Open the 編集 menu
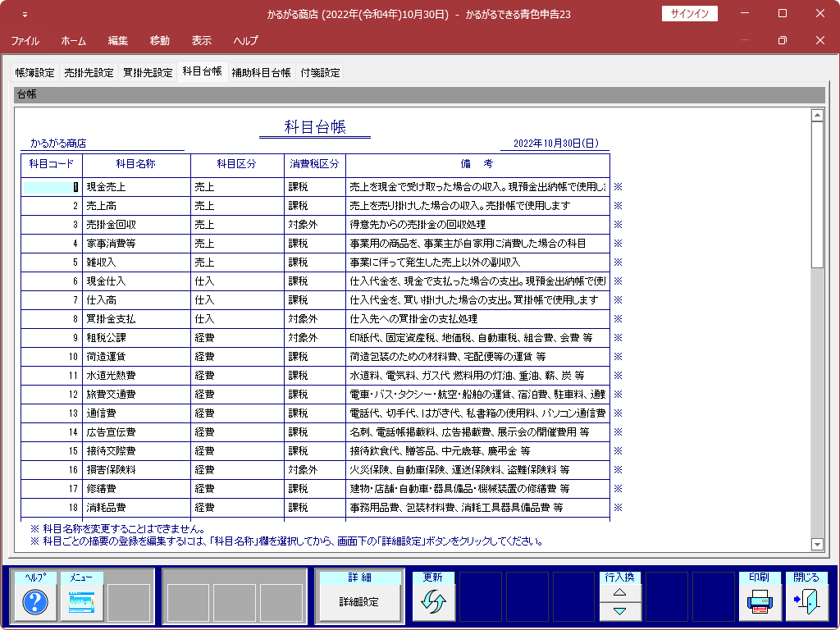The height and width of the screenshot is (630, 840). [118, 41]
